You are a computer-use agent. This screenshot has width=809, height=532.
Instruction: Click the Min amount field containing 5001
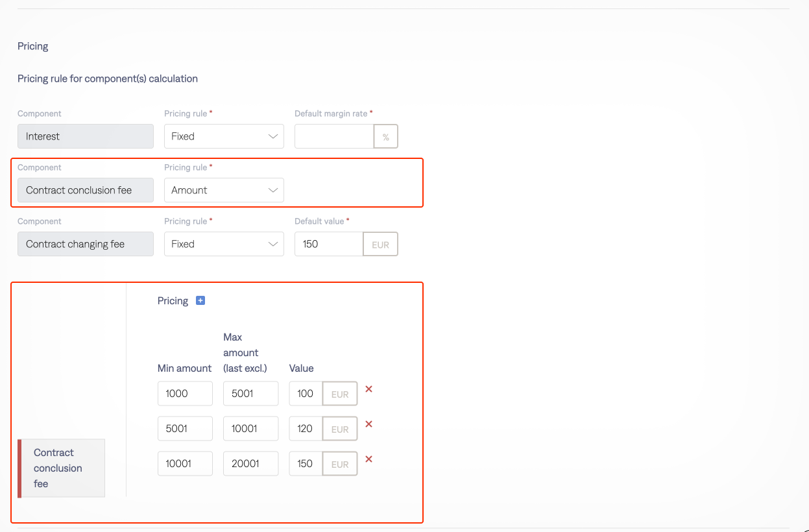185,428
